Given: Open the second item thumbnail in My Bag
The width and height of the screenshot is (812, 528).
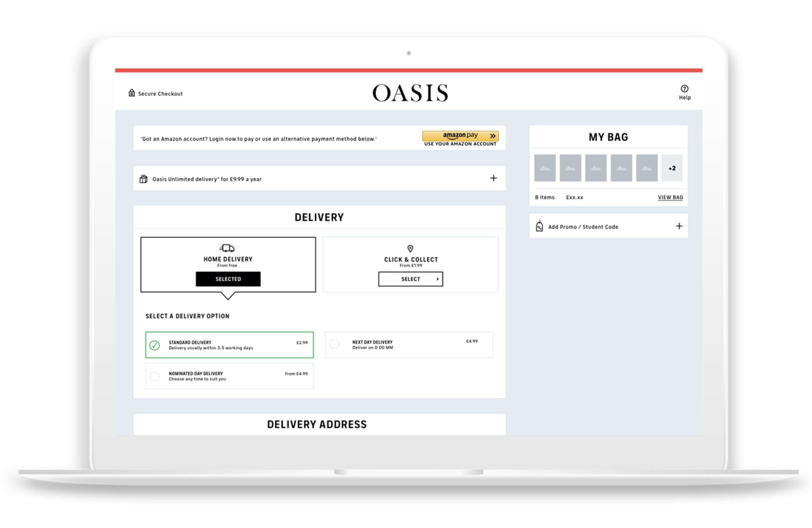Looking at the screenshot, I should (571, 168).
